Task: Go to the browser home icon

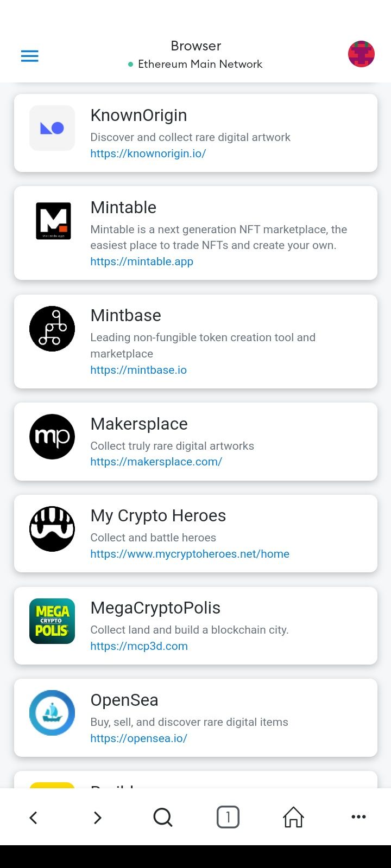Action: (x=293, y=817)
